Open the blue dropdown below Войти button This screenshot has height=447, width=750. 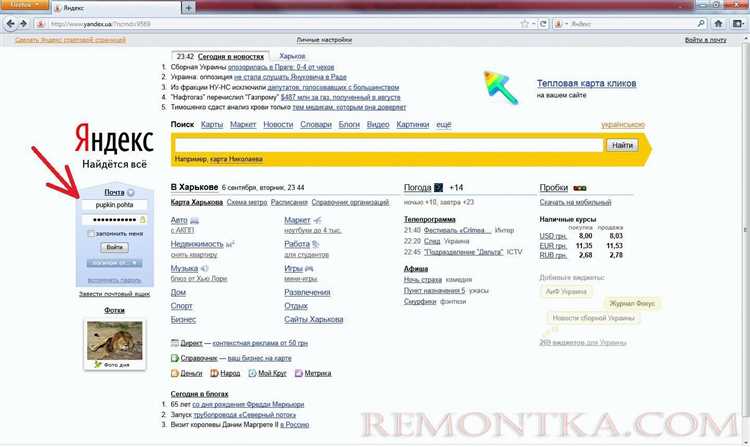pos(114,263)
